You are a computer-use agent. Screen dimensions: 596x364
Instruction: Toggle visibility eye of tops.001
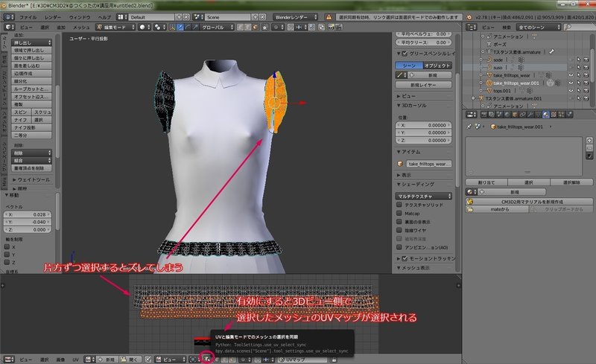pos(571,91)
